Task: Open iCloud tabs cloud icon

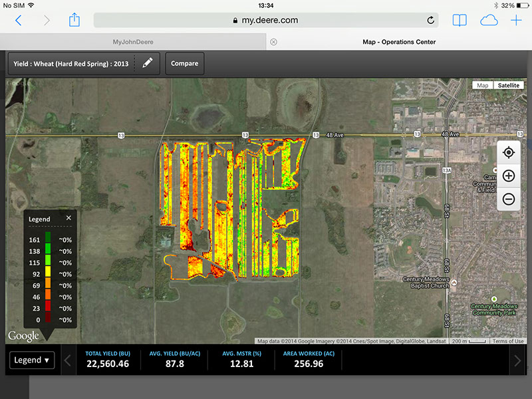Action: [x=489, y=20]
